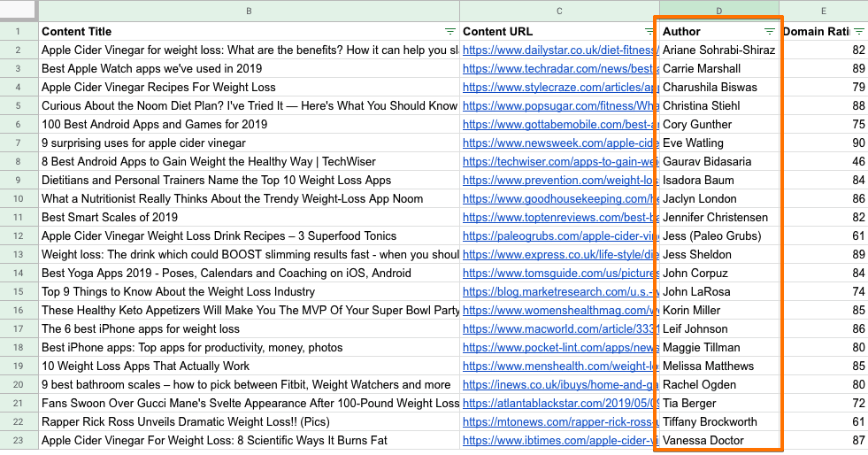Select Eve Watling's domain rating of 90

[824, 143]
